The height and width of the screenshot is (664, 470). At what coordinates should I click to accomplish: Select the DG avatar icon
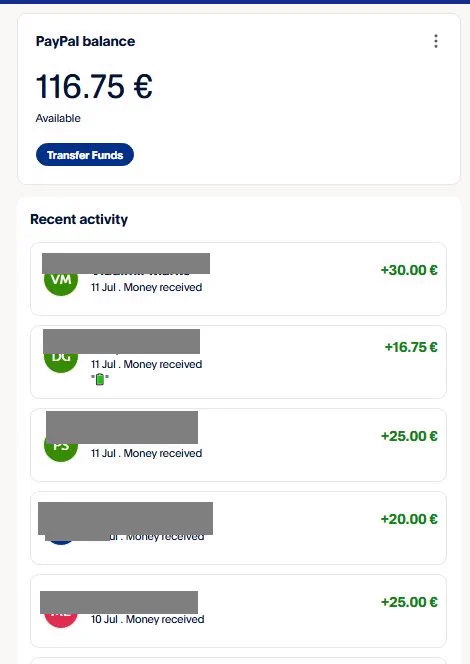61,362
